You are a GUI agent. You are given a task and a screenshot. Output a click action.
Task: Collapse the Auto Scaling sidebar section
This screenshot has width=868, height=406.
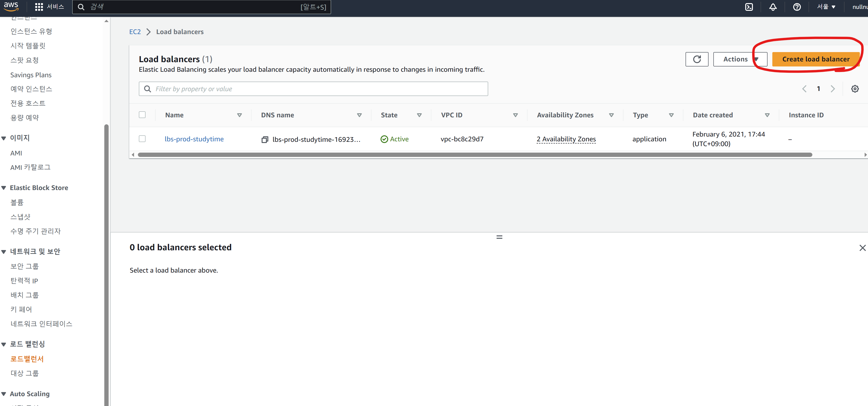coord(4,394)
